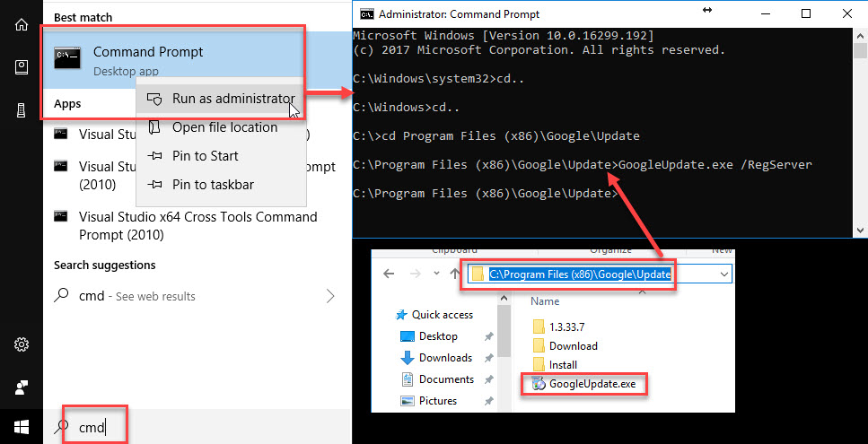The height and width of the screenshot is (444, 868).
Task: Select the 1.3.33.7 folder
Action: (559, 326)
